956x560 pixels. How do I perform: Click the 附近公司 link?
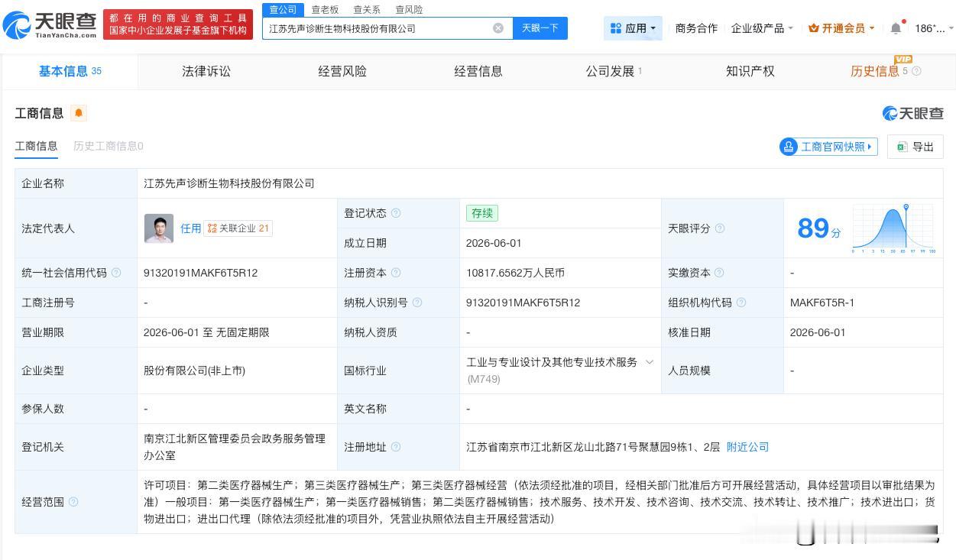coord(747,447)
